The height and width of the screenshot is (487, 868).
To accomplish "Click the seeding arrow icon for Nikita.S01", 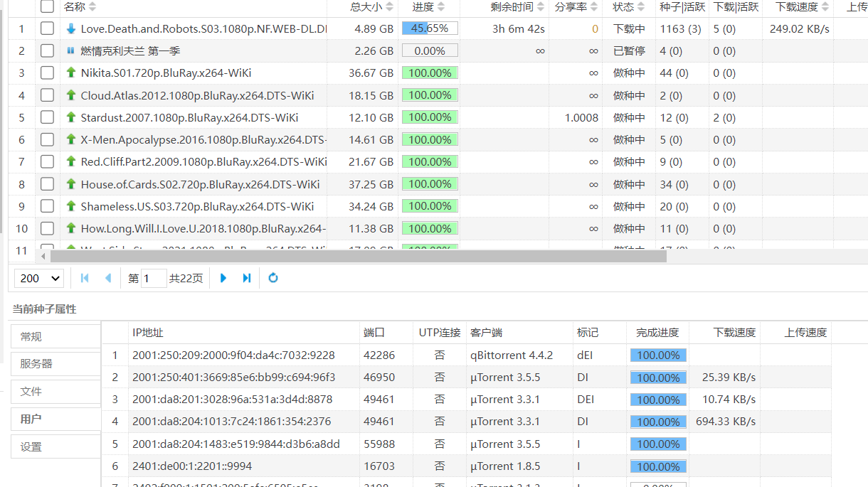I will click(70, 73).
